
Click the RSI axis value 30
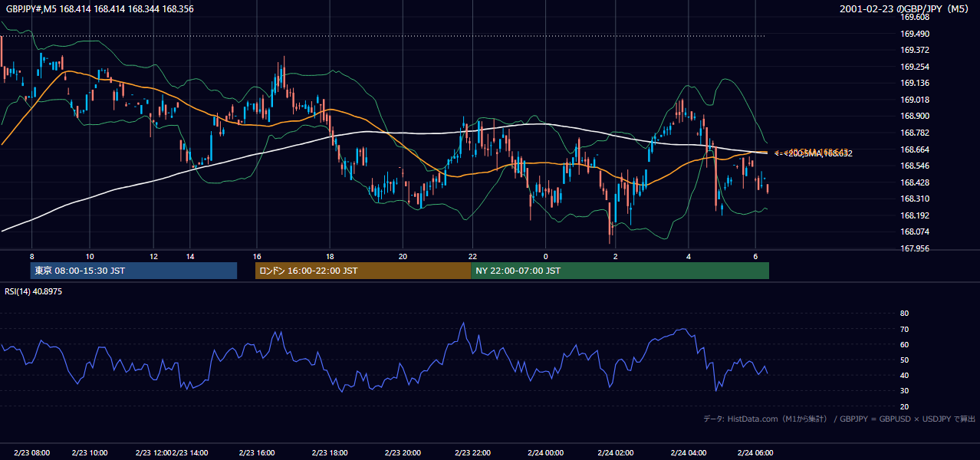tap(904, 391)
